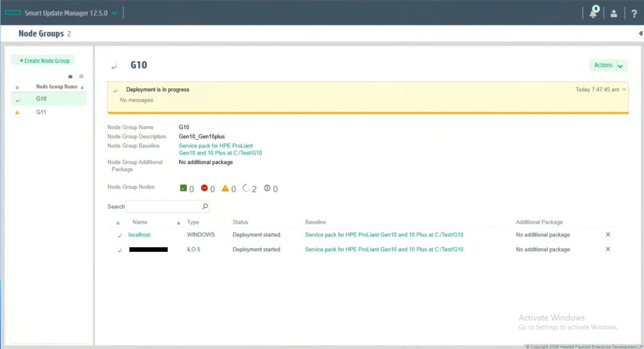Filter nodes by orange warning status icon
This screenshot has height=349, width=644.
[x=226, y=188]
